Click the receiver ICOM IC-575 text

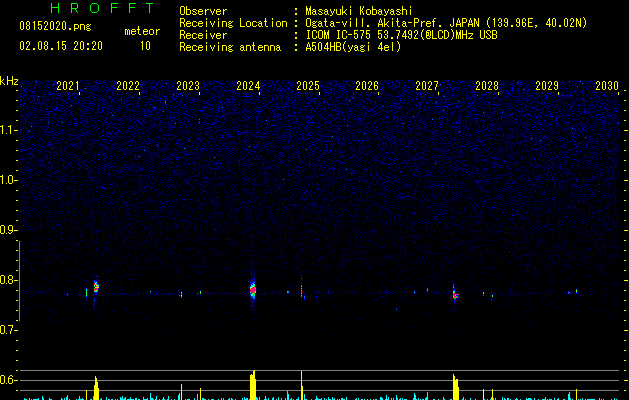point(401,35)
